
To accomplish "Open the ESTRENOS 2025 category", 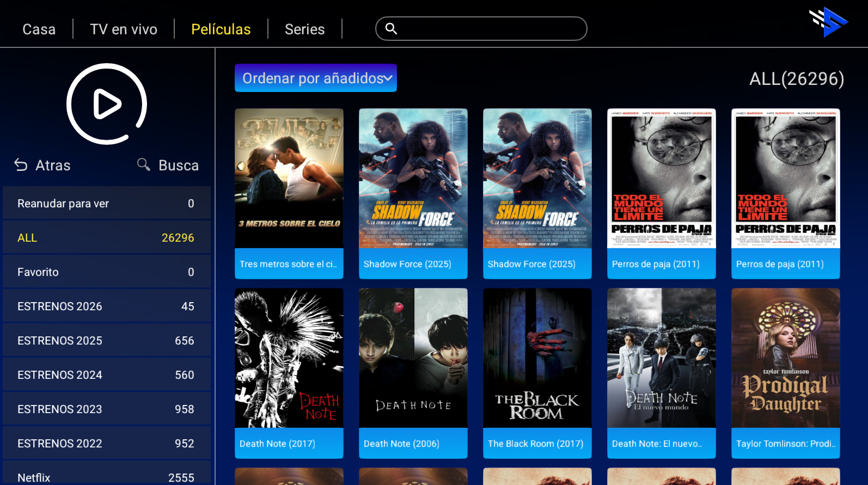I will click(x=107, y=341).
